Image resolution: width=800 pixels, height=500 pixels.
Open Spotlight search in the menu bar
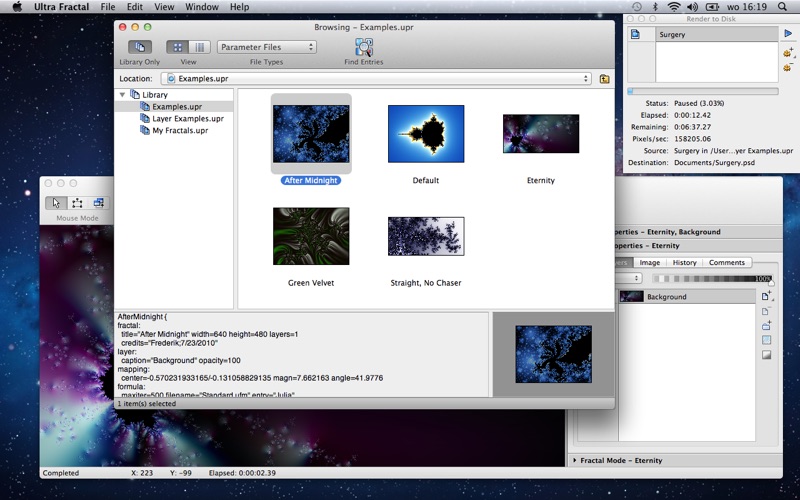tap(782, 7)
